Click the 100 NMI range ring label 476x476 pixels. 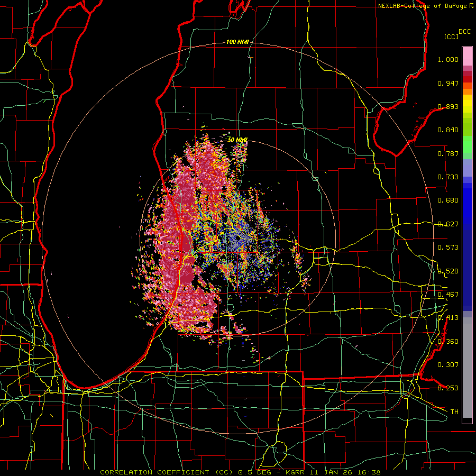tap(237, 42)
